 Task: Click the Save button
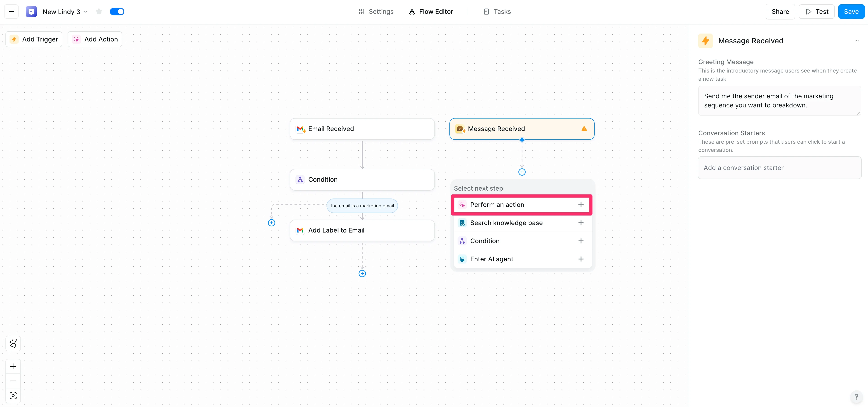tap(851, 12)
